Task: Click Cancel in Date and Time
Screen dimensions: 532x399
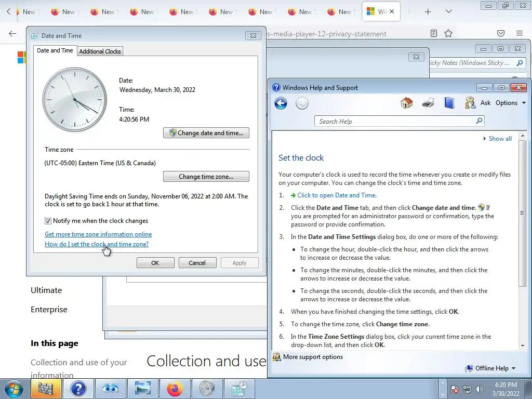Action: [x=197, y=262]
